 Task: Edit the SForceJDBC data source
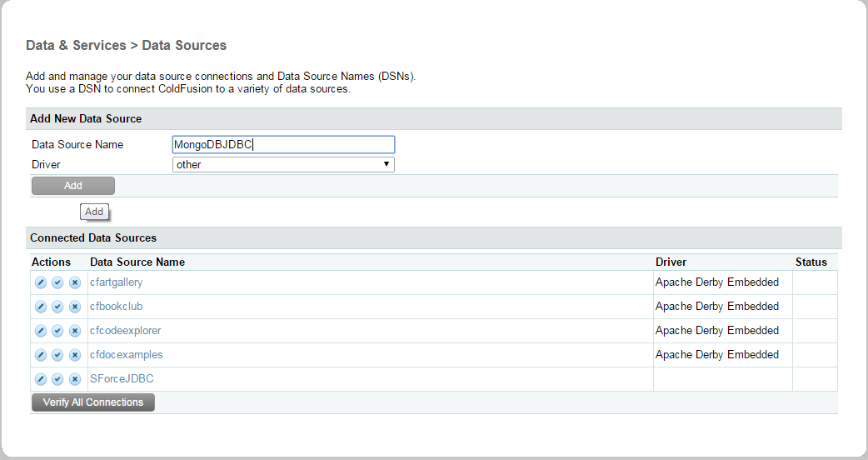(x=41, y=380)
